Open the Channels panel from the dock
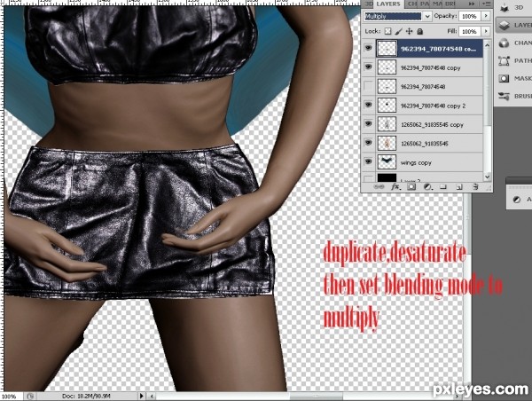Viewport: 532px width, 401px height. point(513,43)
